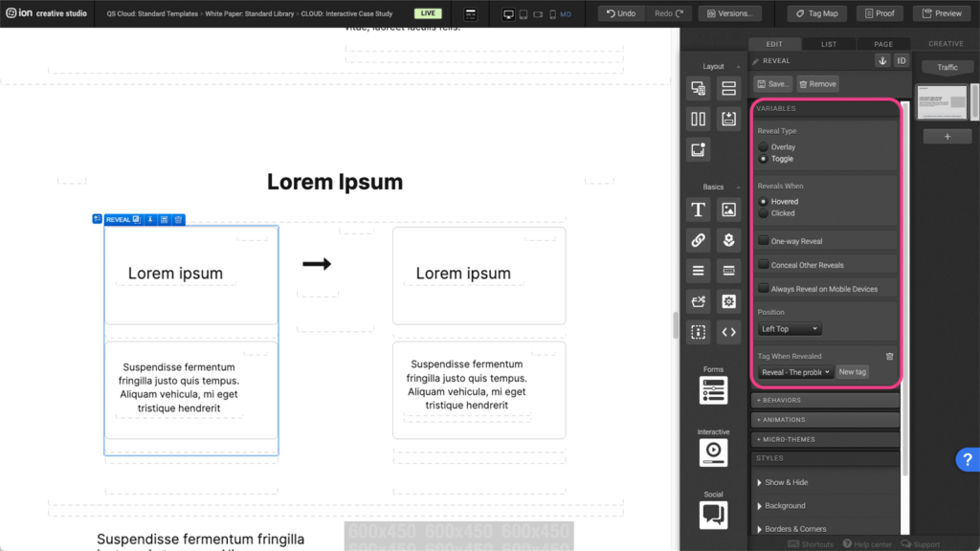Viewport: 980px width, 551px height.
Task: Choose the Link tool in Basics
Action: coord(699,241)
